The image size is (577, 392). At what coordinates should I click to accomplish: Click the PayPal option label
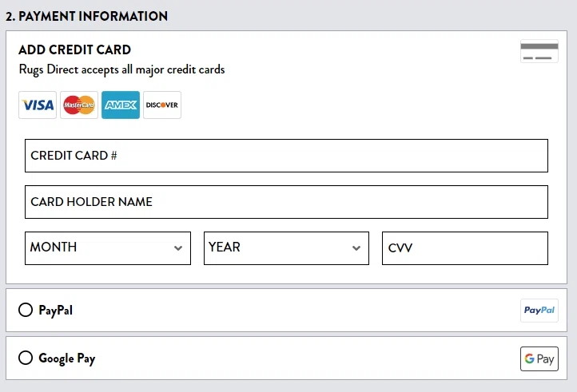tap(56, 311)
